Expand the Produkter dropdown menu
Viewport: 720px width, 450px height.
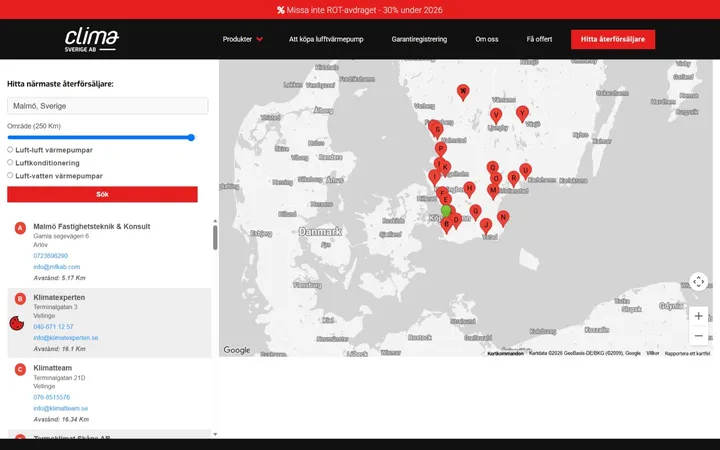pos(242,39)
